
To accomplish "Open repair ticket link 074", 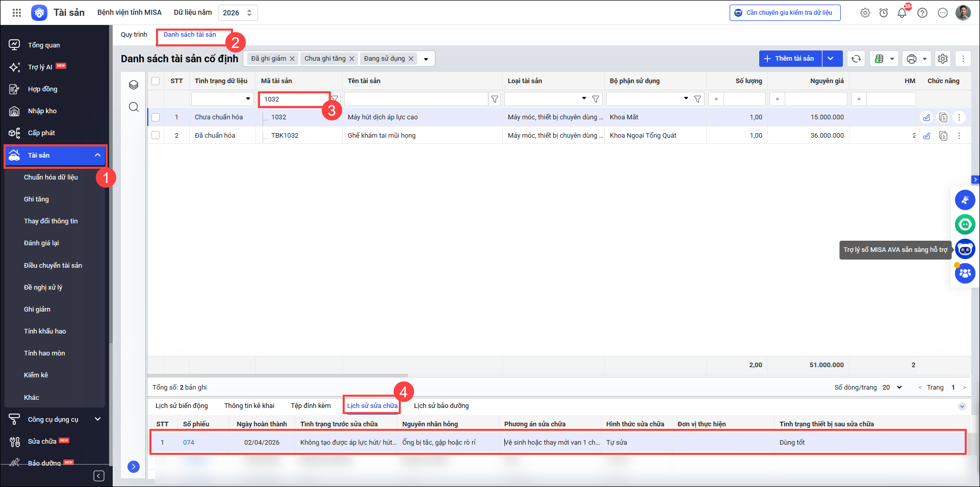I will 189,443.
